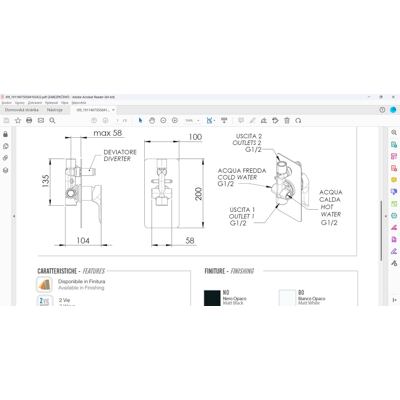Open the fourth menu in the menu bar
400x400 pixels.
coord(51,103)
